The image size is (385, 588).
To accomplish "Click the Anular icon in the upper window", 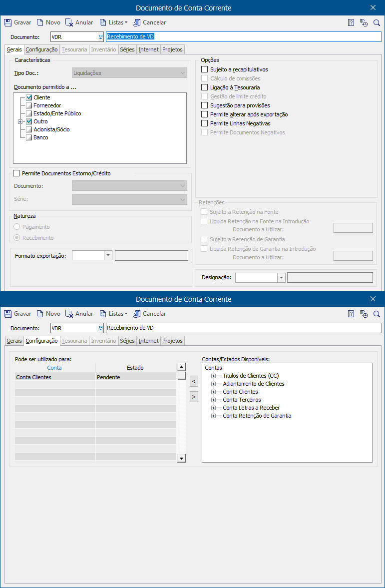I will point(69,22).
